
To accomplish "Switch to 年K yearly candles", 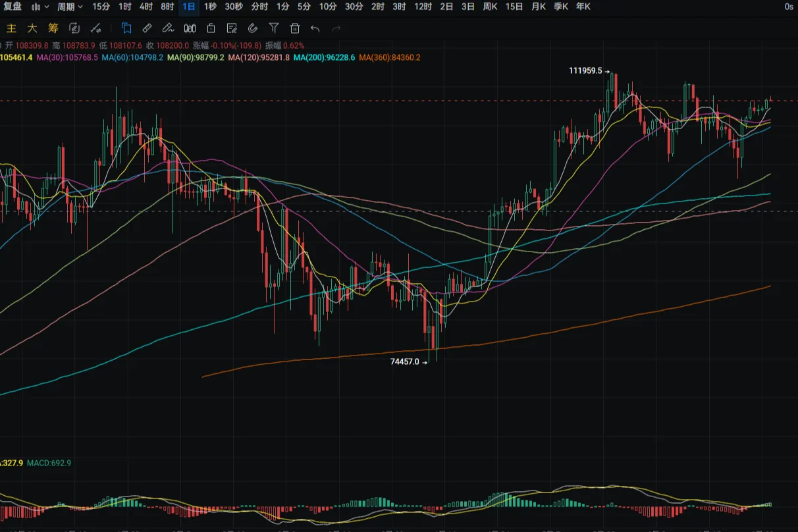I will click(583, 7).
